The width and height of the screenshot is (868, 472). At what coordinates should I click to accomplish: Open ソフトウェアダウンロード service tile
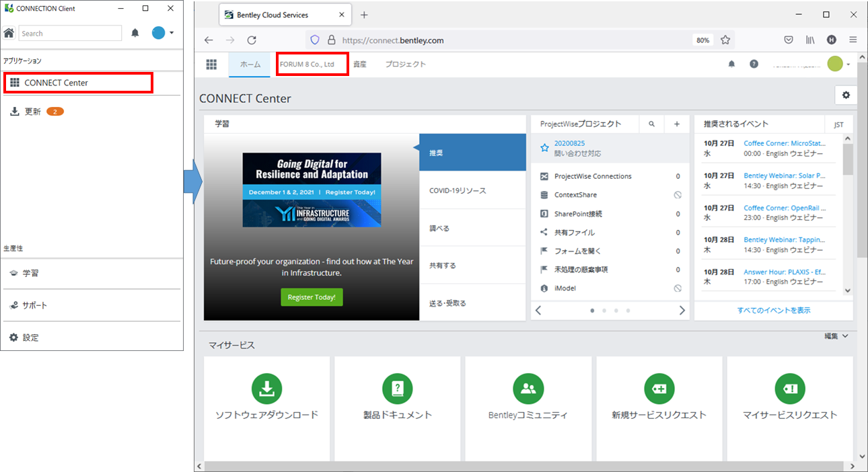point(266,409)
